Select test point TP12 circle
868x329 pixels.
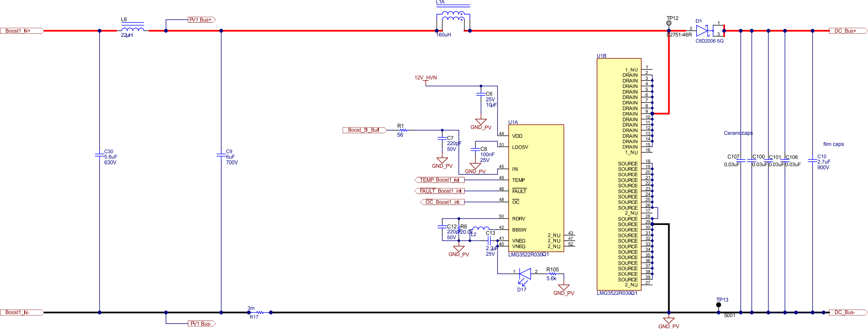[669, 23]
